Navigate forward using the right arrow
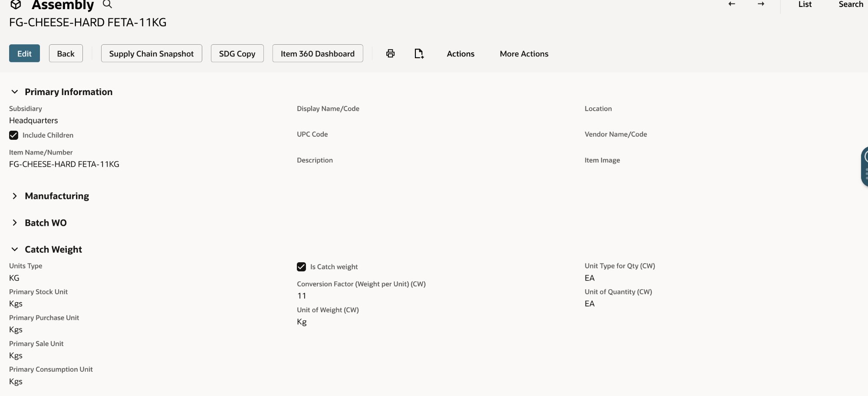Screen dimensions: 868x396 pos(760,4)
